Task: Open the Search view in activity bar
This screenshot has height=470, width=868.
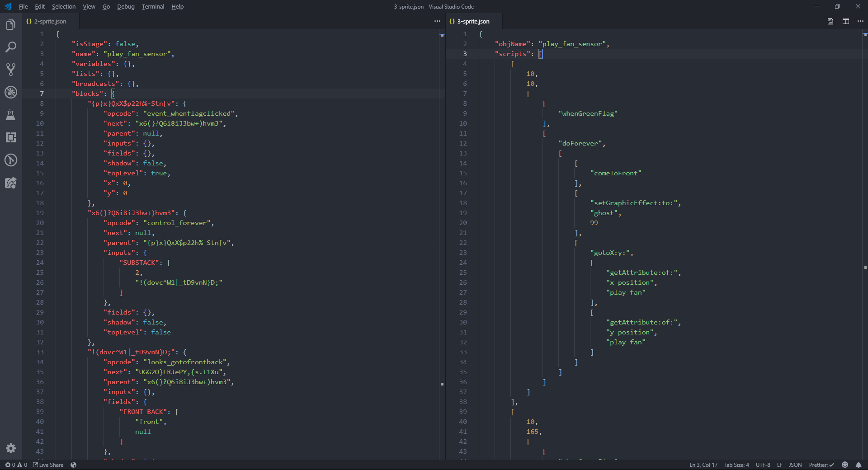Action: (11, 47)
